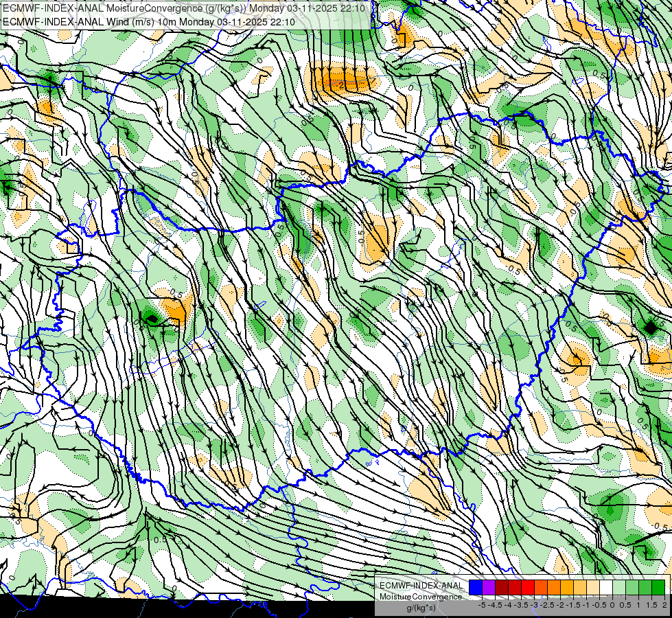Click the MoistureConvergence title line at top
This screenshot has width=672, height=618.
point(184,8)
